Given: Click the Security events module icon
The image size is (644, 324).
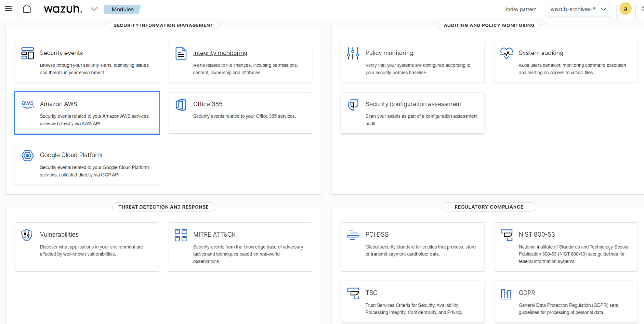Looking at the screenshot, I should click(x=27, y=54).
